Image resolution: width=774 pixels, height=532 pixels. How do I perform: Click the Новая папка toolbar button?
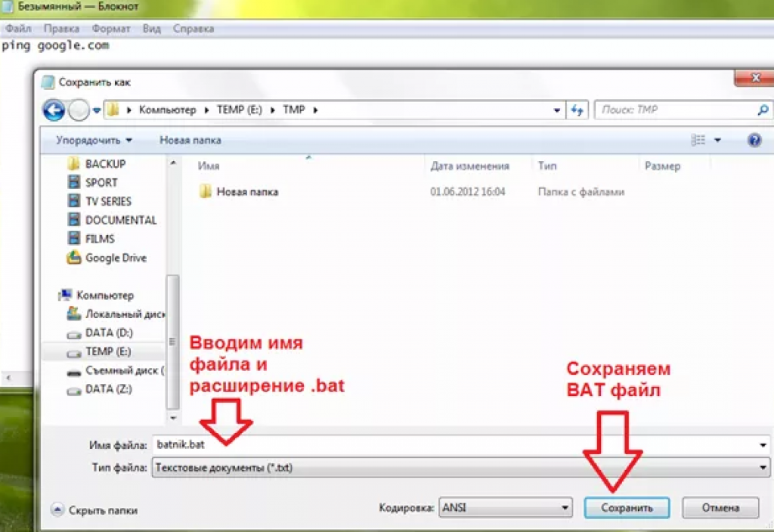[x=190, y=140]
